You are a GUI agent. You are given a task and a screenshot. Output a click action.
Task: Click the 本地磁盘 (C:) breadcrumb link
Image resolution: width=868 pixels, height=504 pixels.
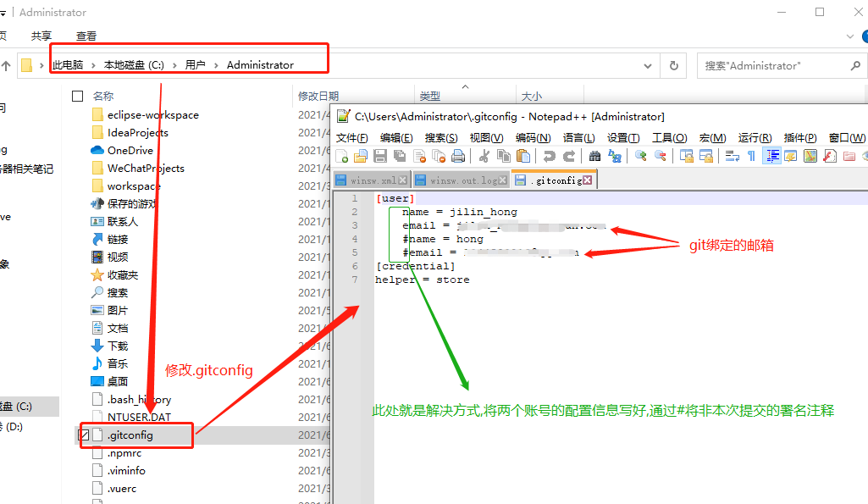133,65
